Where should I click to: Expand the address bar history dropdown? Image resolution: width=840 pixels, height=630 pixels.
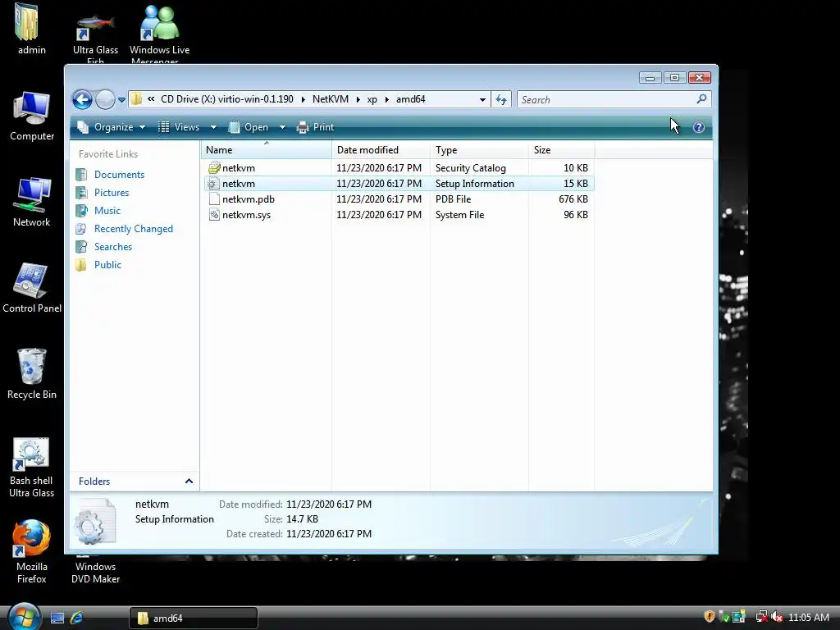pyautogui.click(x=482, y=99)
